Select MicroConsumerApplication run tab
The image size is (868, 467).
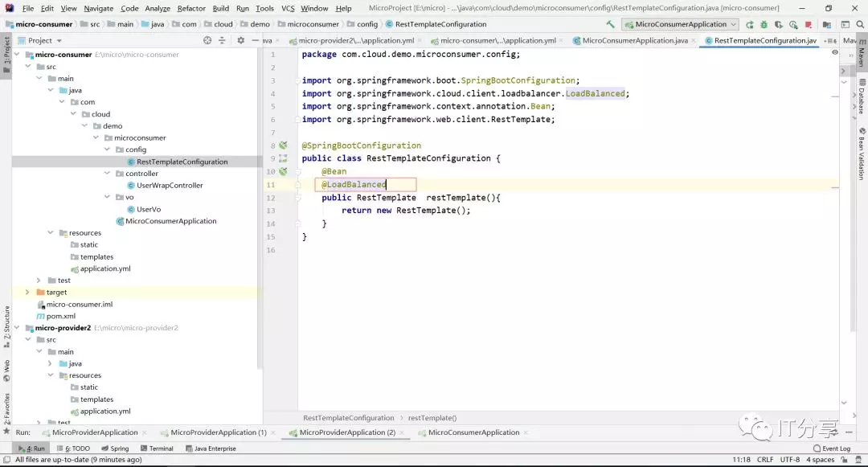[x=473, y=432]
